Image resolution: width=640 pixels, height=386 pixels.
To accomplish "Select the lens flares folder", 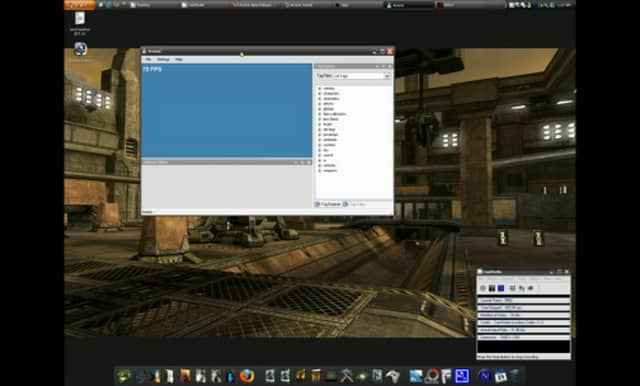I will (331, 119).
